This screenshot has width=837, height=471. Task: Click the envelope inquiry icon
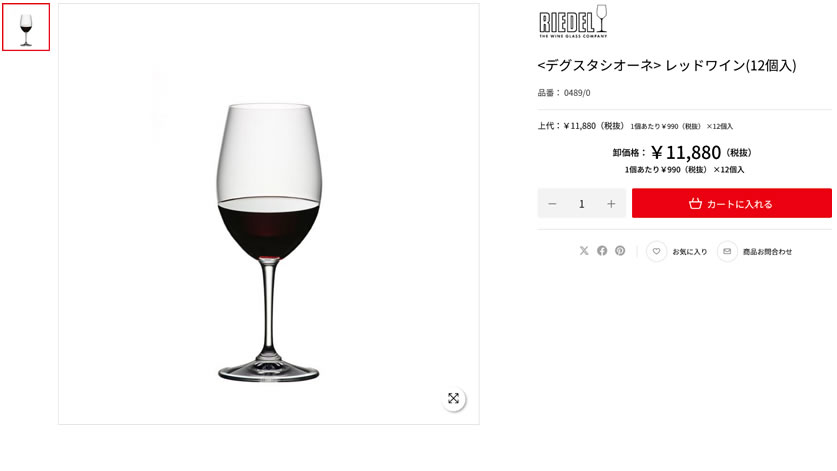pyautogui.click(x=727, y=251)
